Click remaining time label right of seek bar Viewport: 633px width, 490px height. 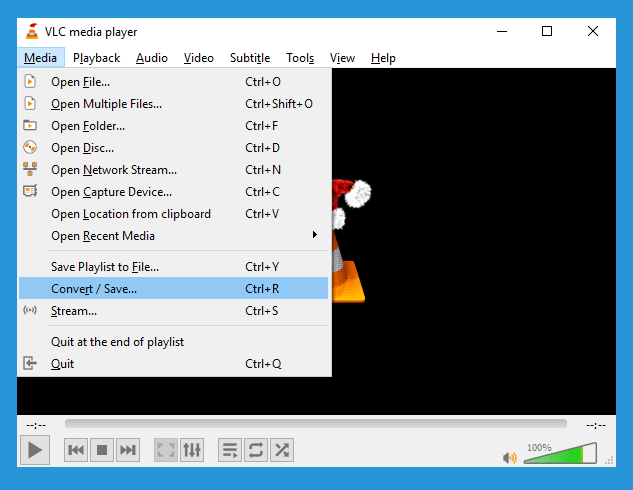[x=596, y=425]
